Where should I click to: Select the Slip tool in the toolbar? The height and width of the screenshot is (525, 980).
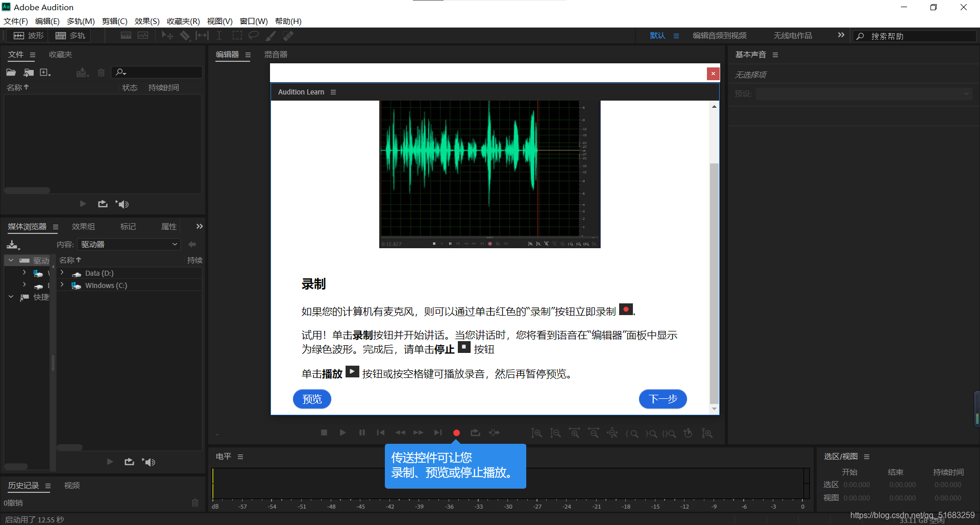pyautogui.click(x=202, y=36)
